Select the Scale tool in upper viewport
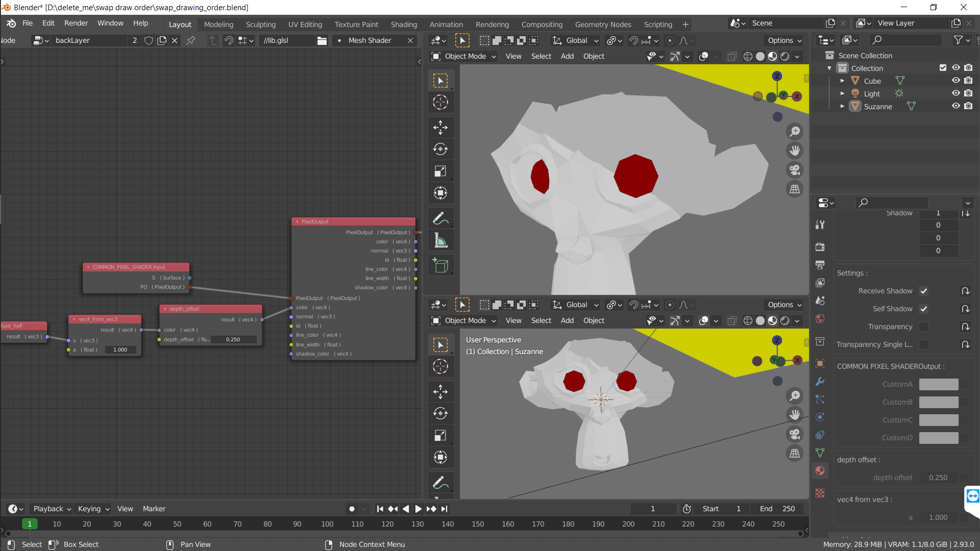980x551 pixels. (440, 171)
